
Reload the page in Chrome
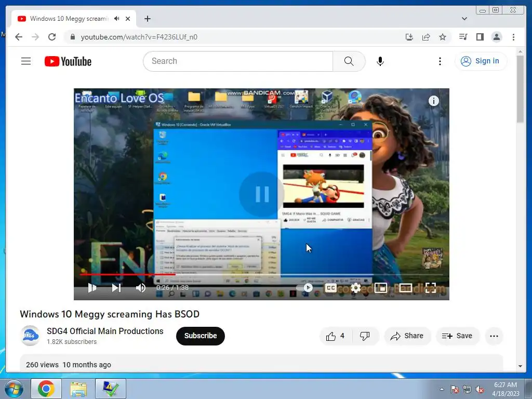(x=52, y=37)
